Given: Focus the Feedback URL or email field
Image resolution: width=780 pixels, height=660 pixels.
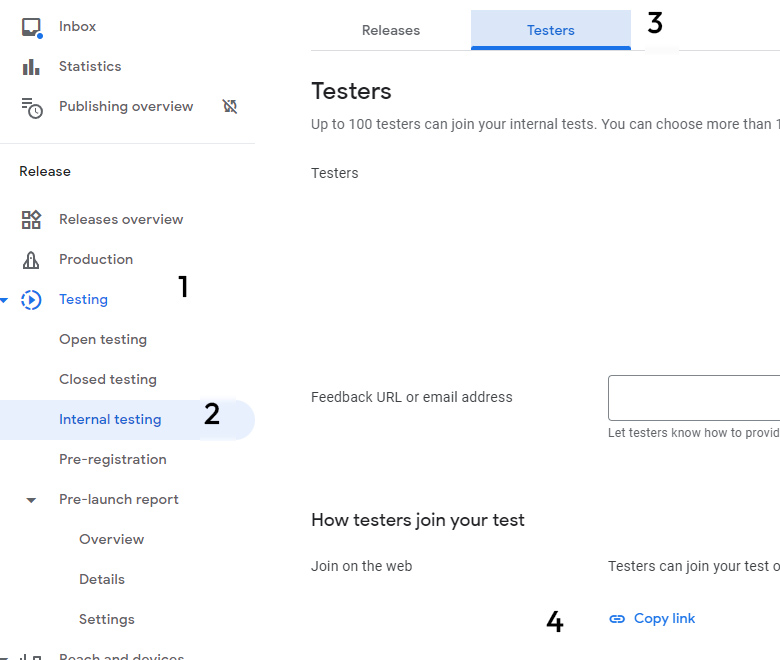Looking at the screenshot, I should pos(693,398).
